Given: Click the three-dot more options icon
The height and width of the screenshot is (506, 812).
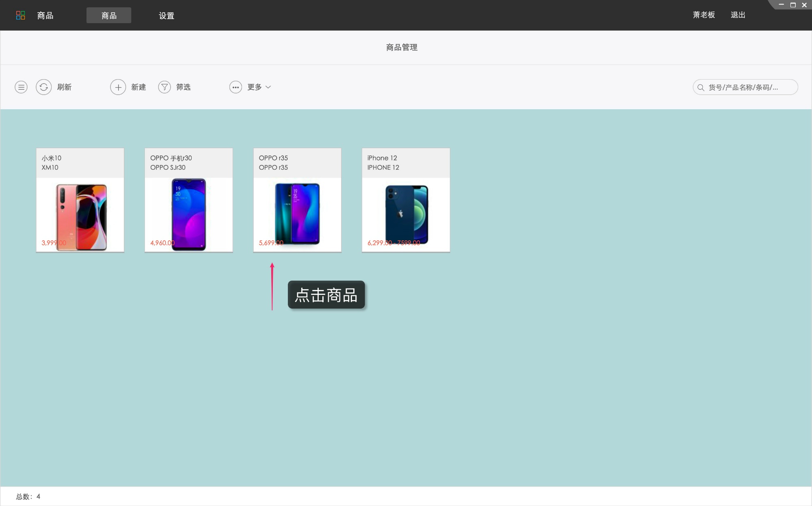Looking at the screenshot, I should point(235,87).
